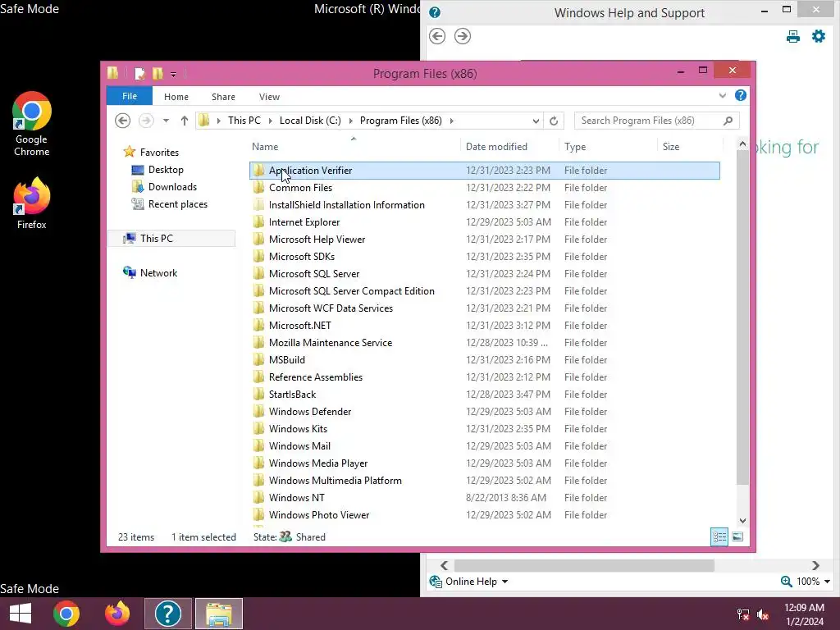
Task: Open the File ribbon tab
Action: pos(130,96)
